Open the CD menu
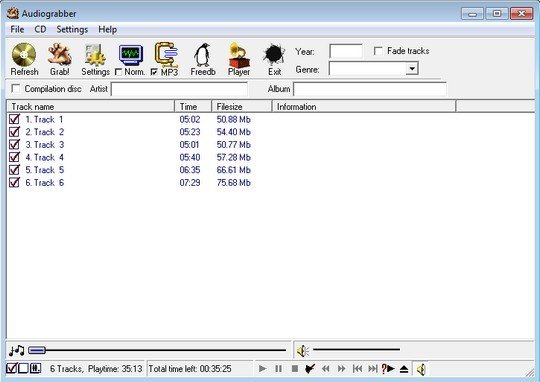This screenshot has height=382, width=540. point(40,30)
